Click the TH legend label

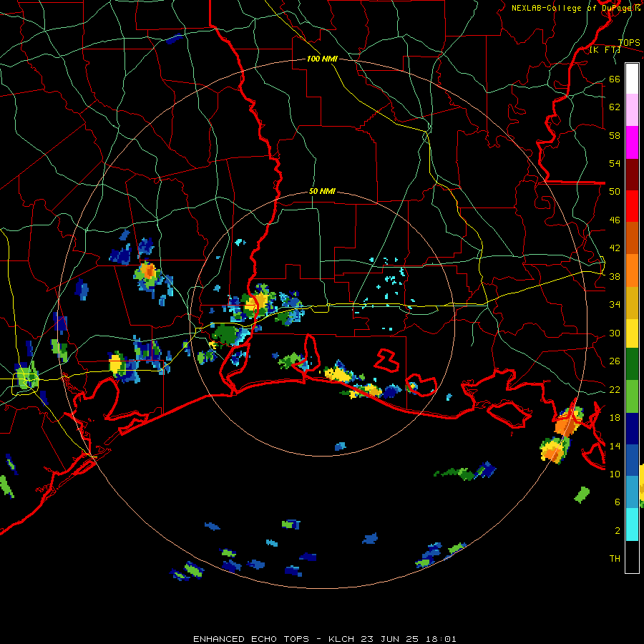click(615, 559)
